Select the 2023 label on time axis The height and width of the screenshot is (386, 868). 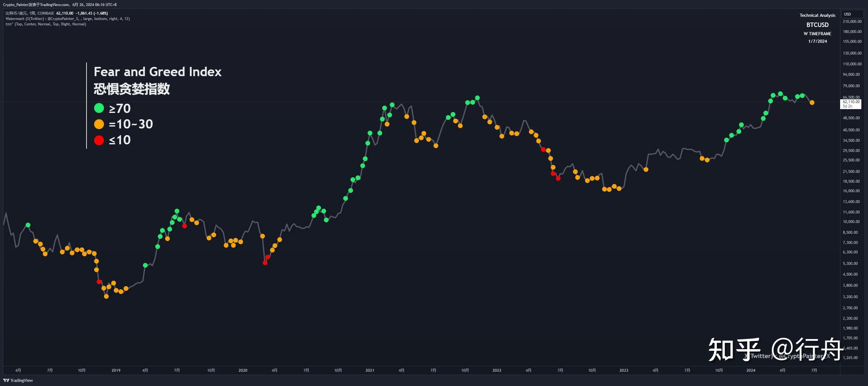623,370
